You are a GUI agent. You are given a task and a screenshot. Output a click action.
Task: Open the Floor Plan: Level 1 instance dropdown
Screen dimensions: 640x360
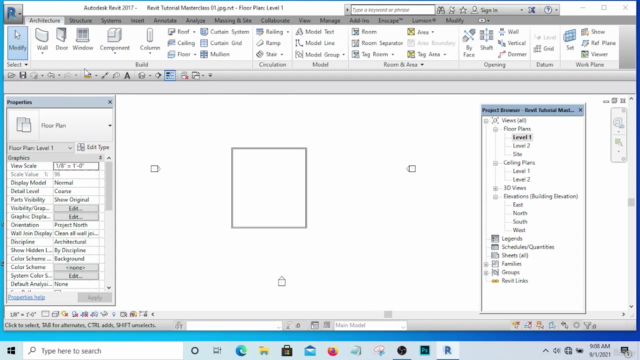(40, 148)
